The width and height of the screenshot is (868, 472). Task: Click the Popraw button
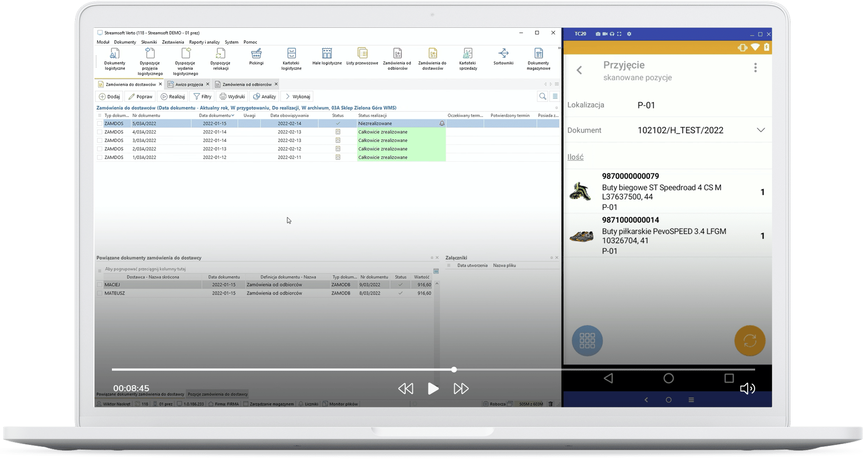pyautogui.click(x=140, y=96)
